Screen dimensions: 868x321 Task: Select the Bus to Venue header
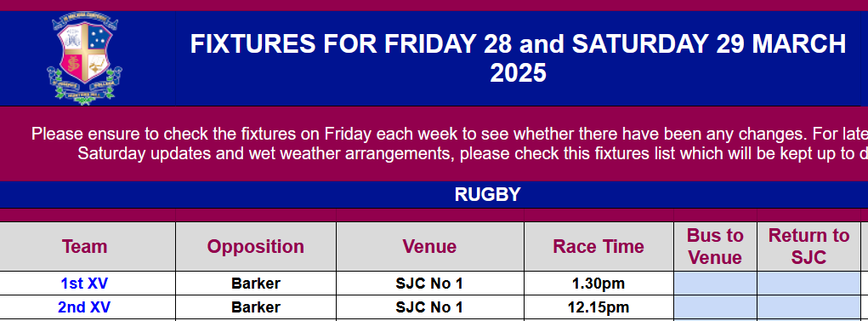(x=715, y=246)
